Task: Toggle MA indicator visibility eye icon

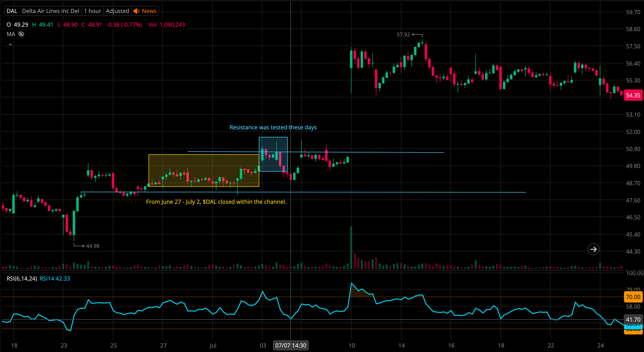Action: [x=21, y=34]
